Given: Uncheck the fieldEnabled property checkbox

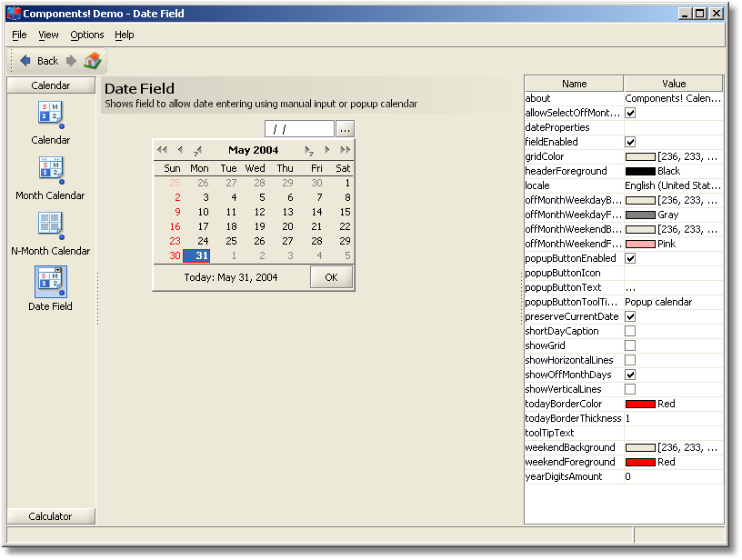Looking at the screenshot, I should pyautogui.click(x=630, y=142).
